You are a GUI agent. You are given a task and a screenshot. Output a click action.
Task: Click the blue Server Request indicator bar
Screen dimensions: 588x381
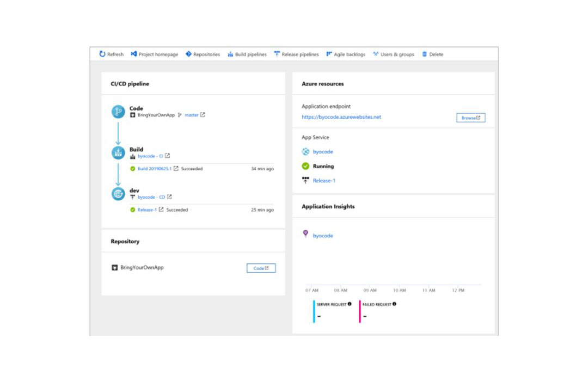[315, 312]
